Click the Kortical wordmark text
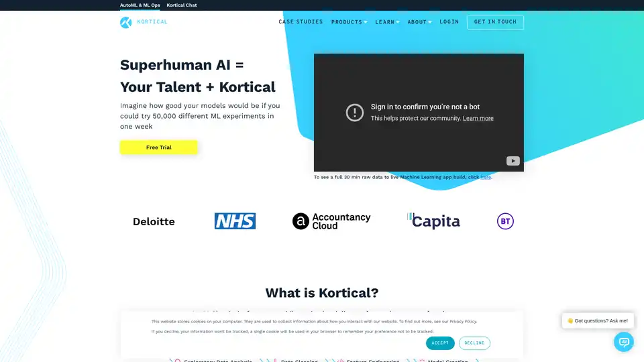This screenshot has height=362, width=644. pyautogui.click(x=152, y=21)
